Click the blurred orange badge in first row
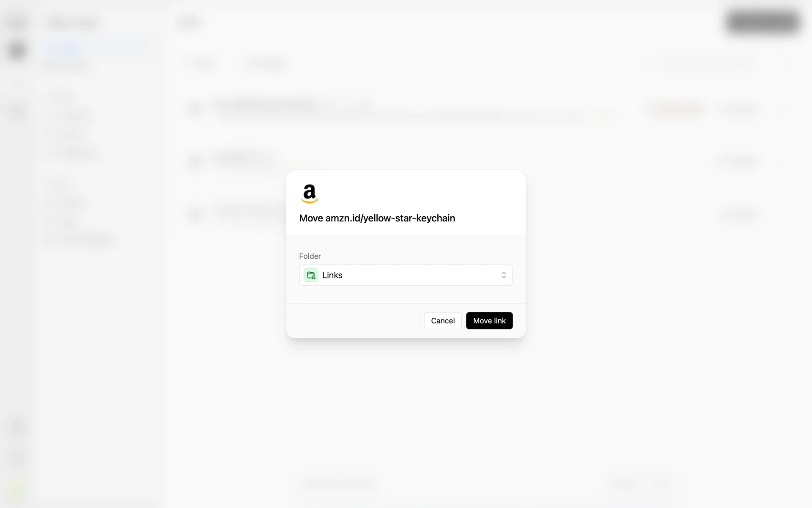812x508 pixels. [677, 109]
